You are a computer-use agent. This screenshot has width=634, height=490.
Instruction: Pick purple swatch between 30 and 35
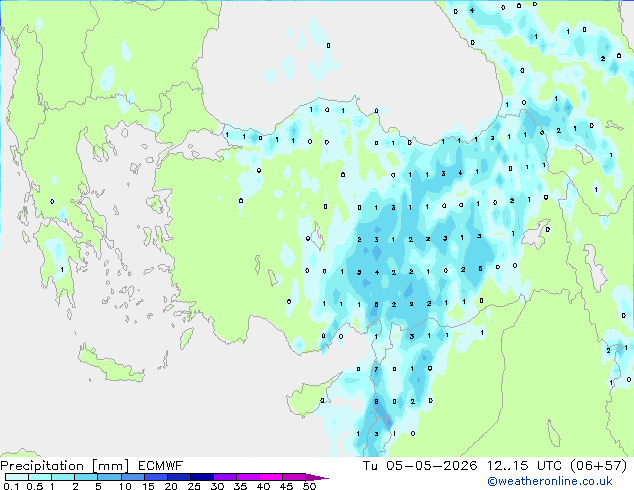(x=225, y=477)
